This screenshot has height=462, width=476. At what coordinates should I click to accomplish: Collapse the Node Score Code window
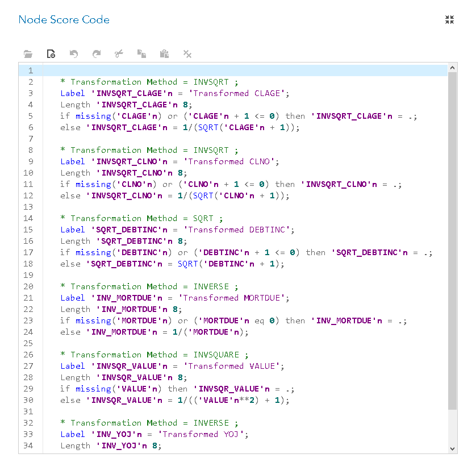click(449, 19)
